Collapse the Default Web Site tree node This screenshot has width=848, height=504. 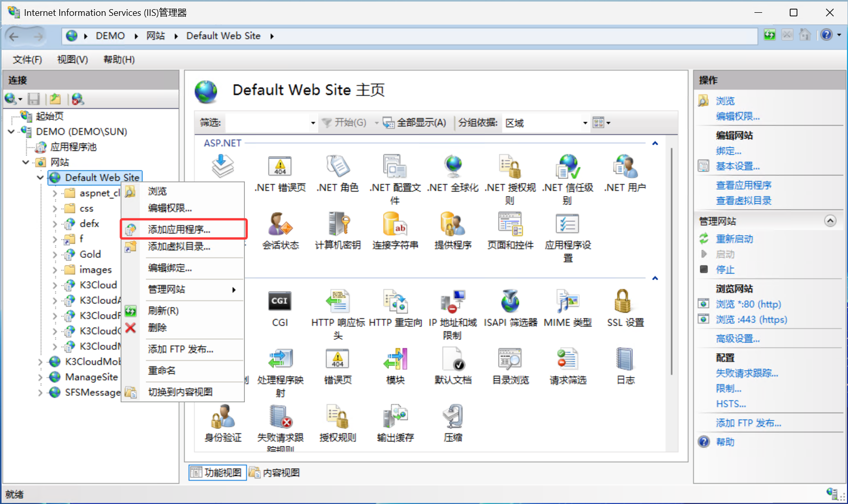coord(40,177)
